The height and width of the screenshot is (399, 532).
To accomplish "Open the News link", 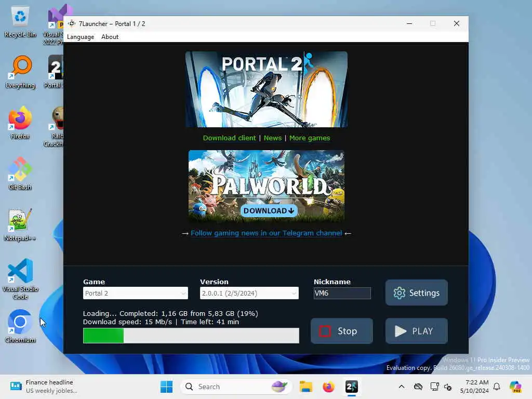I will pos(272,138).
